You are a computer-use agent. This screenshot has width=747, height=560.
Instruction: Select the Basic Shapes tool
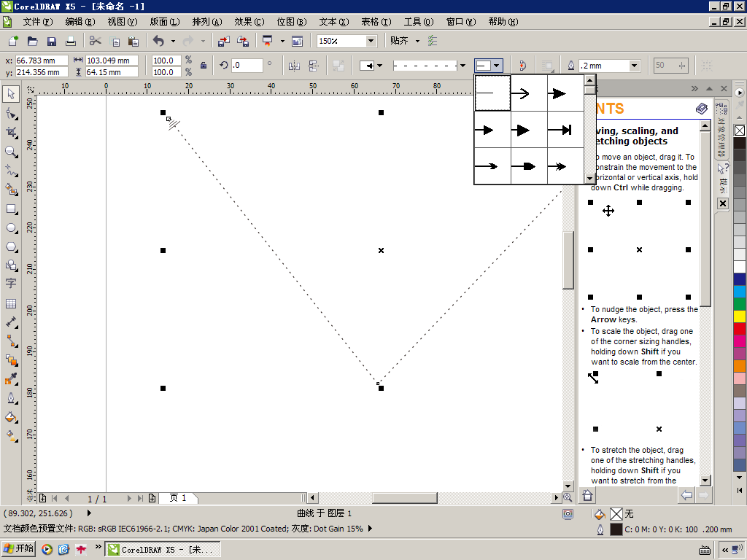click(11, 265)
